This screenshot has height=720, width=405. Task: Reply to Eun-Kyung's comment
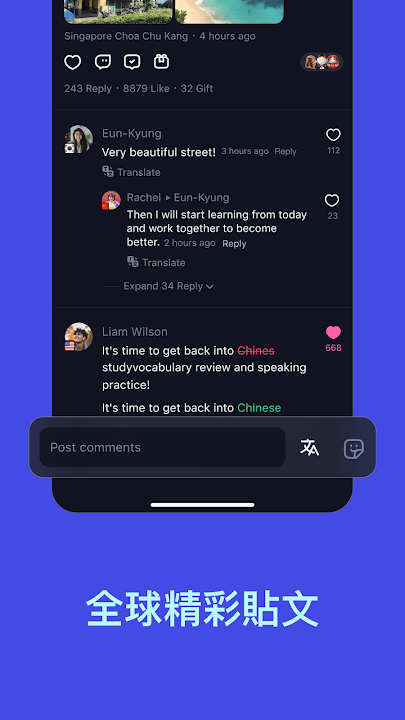tap(286, 151)
